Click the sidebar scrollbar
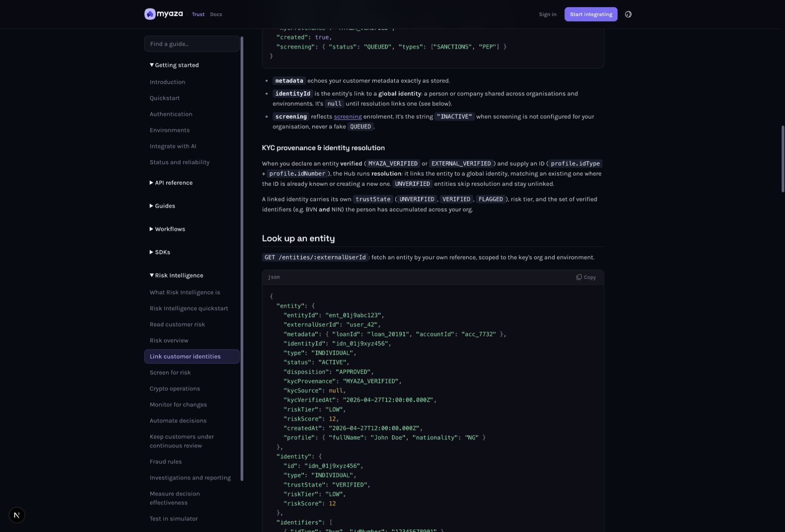785x532 pixels. click(242, 259)
